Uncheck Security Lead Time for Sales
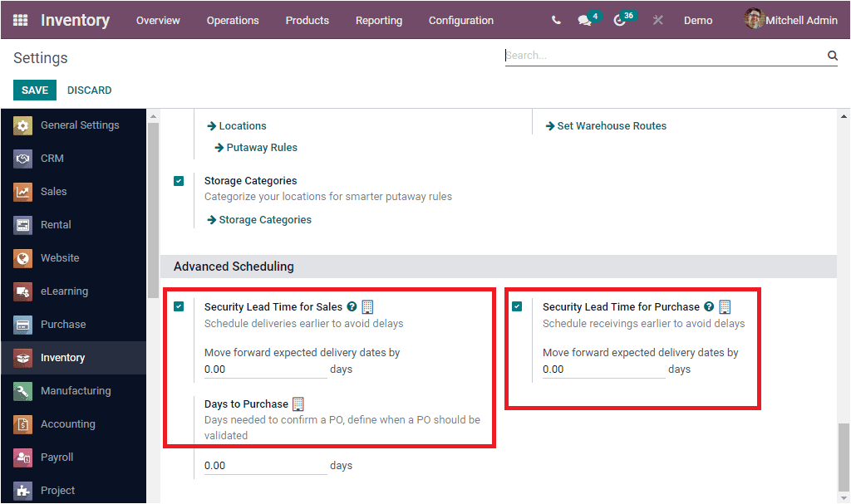Screen dimensions: 851x504 point(180,306)
